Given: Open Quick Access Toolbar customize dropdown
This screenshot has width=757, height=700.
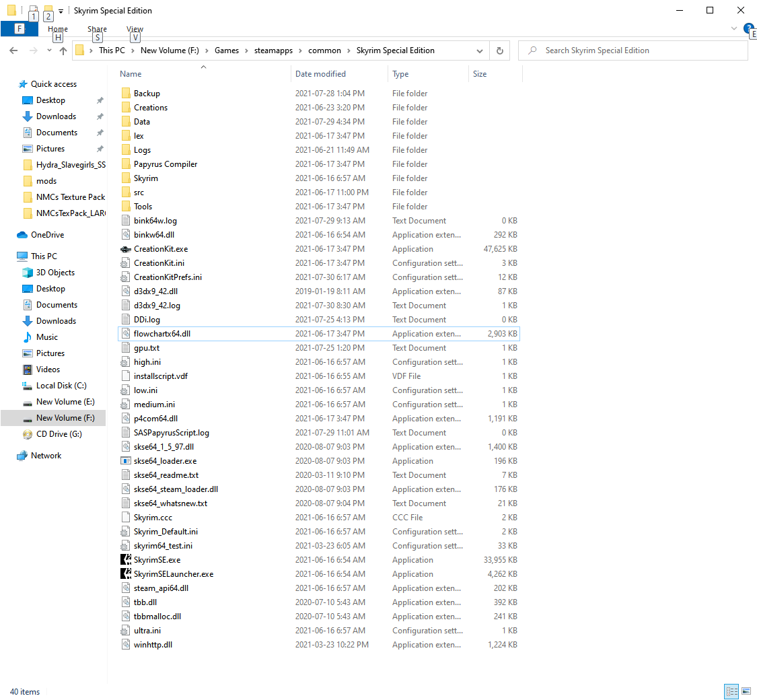Looking at the screenshot, I should pos(61,11).
